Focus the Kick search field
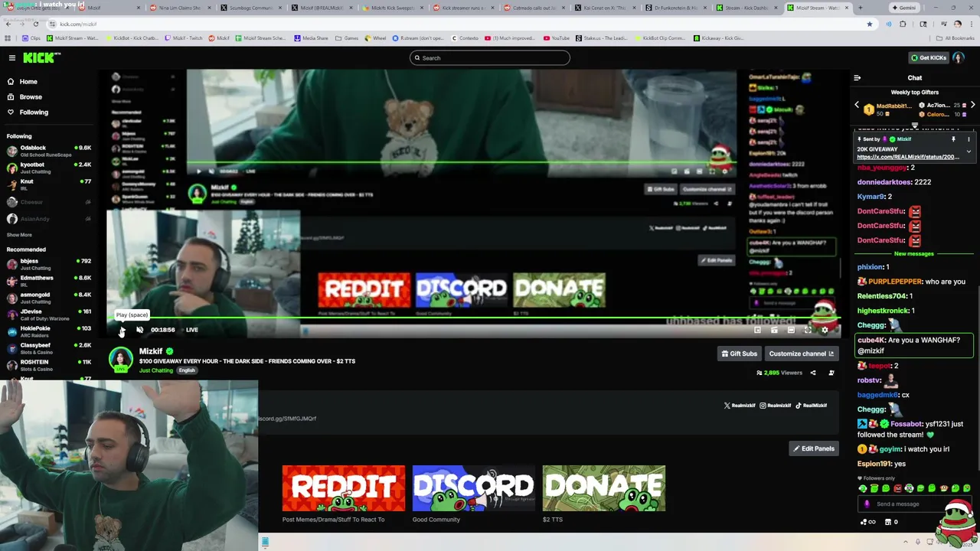The image size is (980, 551). 490,57
